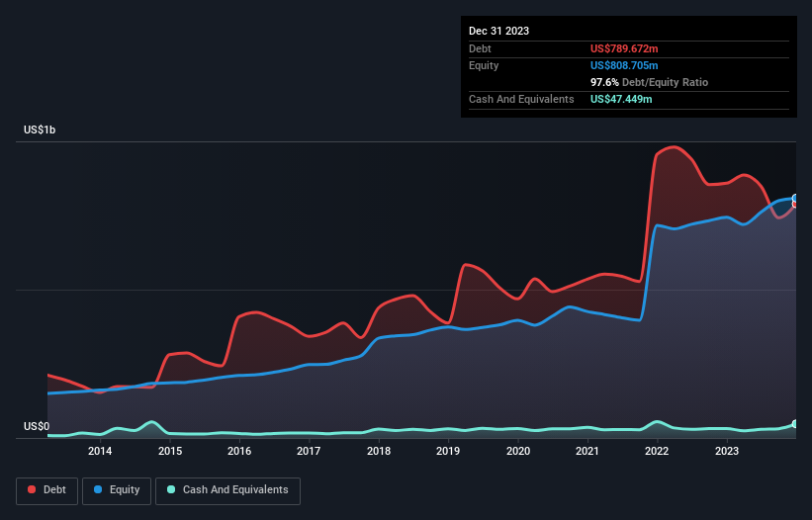Click the Debt row label in tooltip

pos(480,48)
